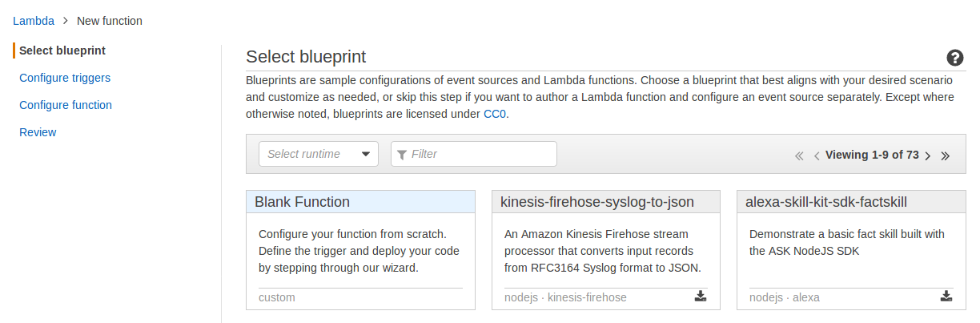Click download icon on kinesis-firehose-syslog-to-json card
This screenshot has width=980, height=323.
tap(701, 297)
